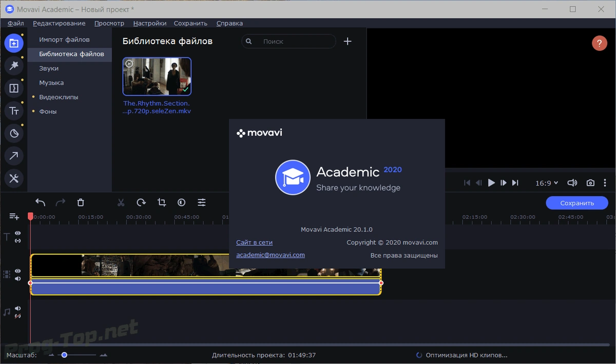Split clip with the scissors icon
This screenshot has height=364, width=616.
[x=121, y=203]
